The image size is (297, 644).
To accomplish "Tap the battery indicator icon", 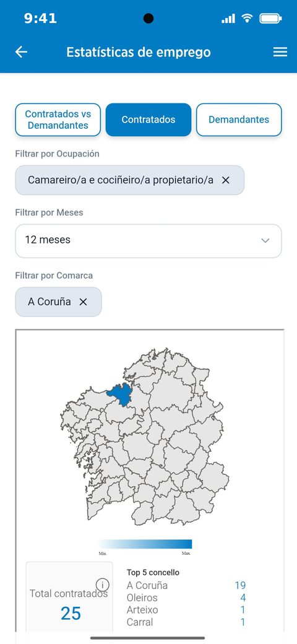I will tap(271, 19).
